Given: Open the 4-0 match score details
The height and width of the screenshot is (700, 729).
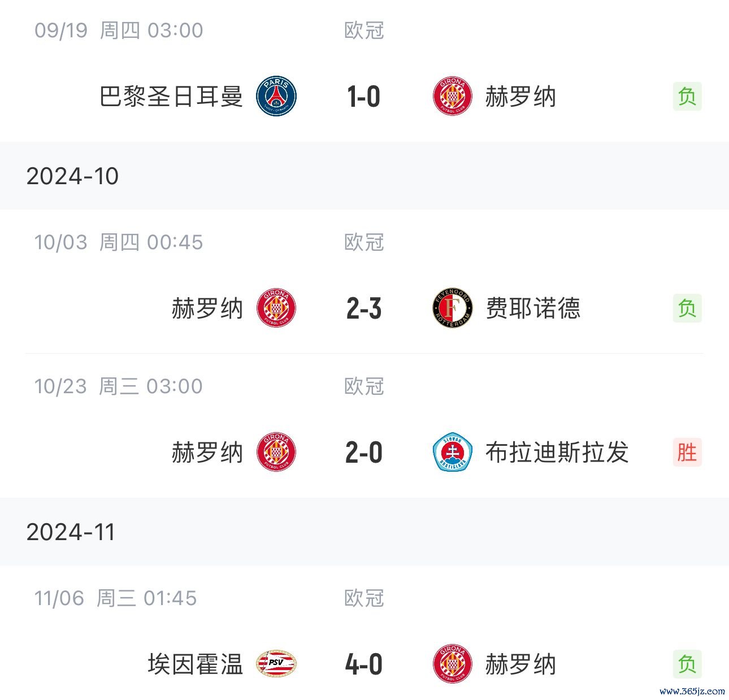Looking at the screenshot, I should (x=364, y=664).
